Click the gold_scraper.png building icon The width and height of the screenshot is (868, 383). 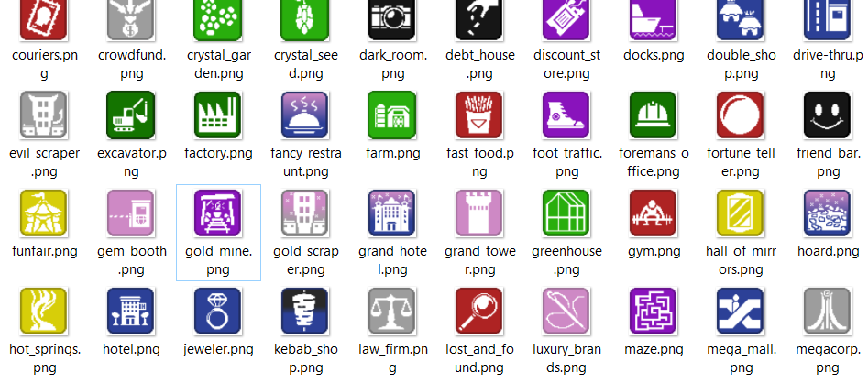coord(305,213)
